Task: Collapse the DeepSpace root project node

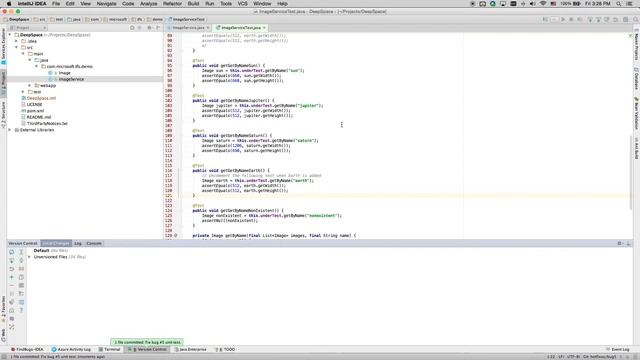Action: click(10, 35)
